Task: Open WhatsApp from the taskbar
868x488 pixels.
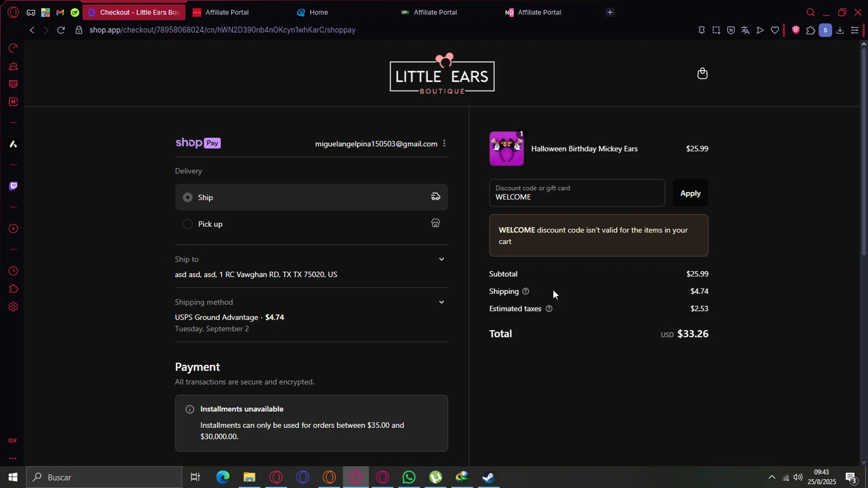Action: click(409, 477)
